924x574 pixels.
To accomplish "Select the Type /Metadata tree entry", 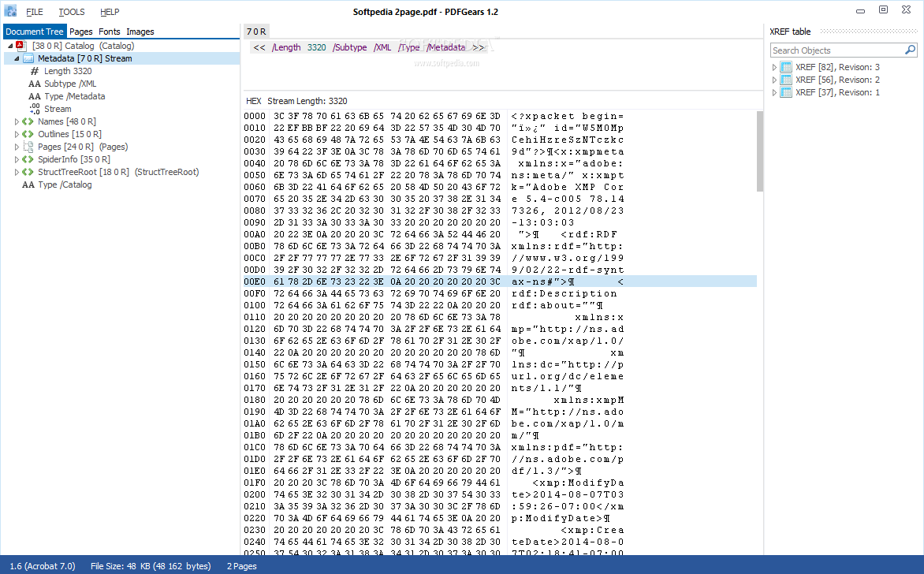I will [74, 97].
